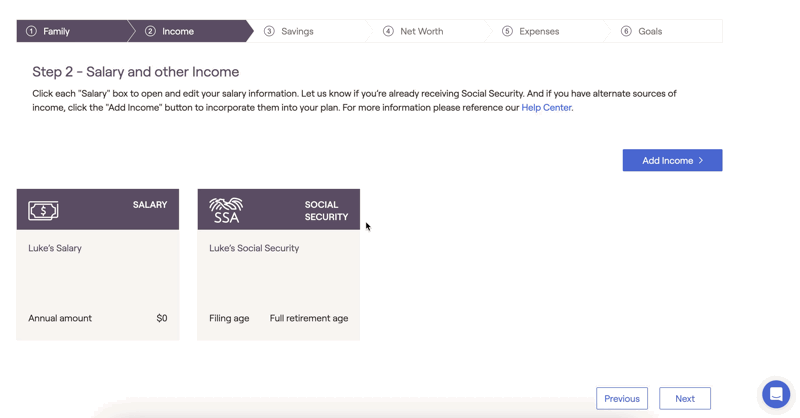Jump to the Net Worth step
This screenshot has width=800, height=418.
(x=429, y=31)
